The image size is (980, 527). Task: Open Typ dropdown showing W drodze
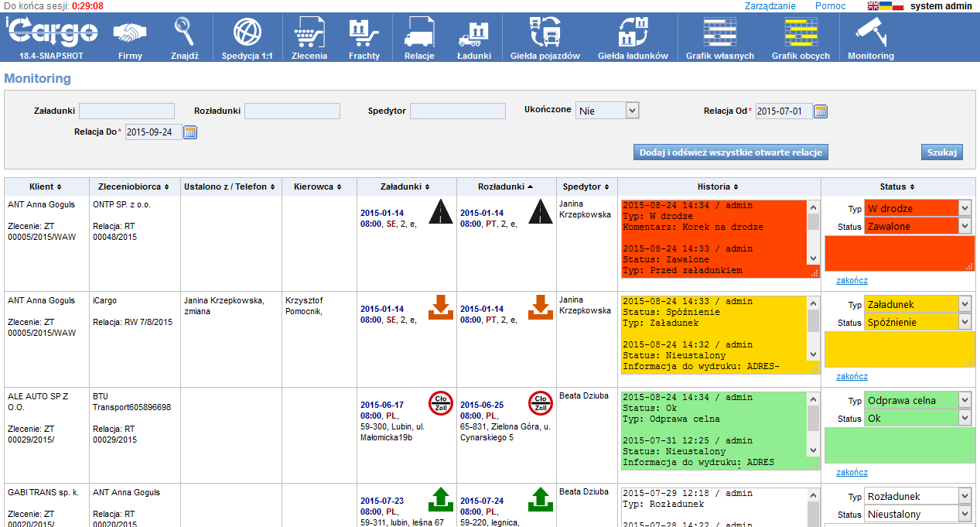[x=964, y=208]
